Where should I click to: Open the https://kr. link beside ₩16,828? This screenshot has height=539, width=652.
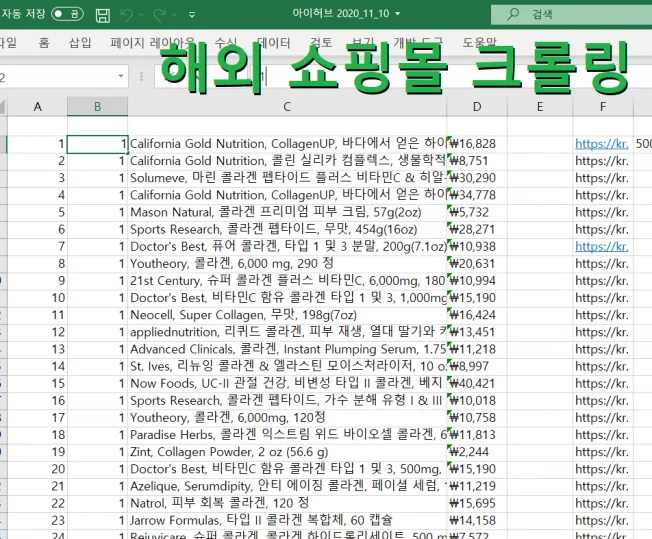coord(602,144)
